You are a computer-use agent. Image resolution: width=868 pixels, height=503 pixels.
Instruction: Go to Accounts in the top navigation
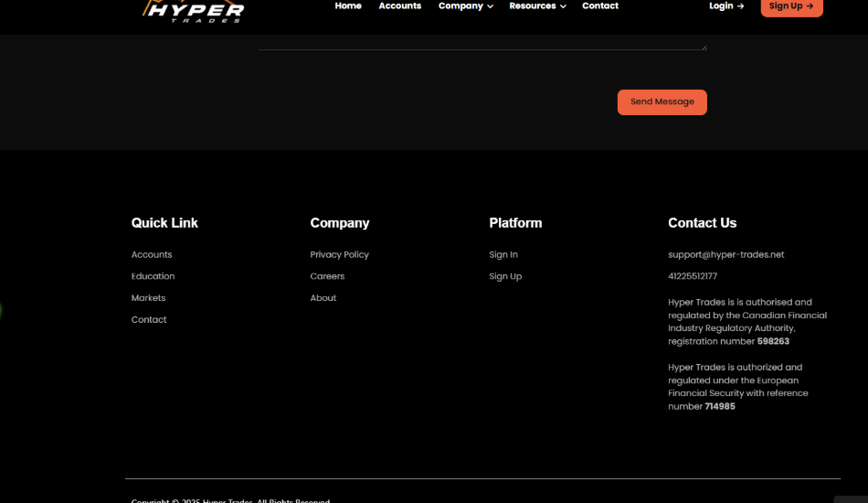point(399,6)
